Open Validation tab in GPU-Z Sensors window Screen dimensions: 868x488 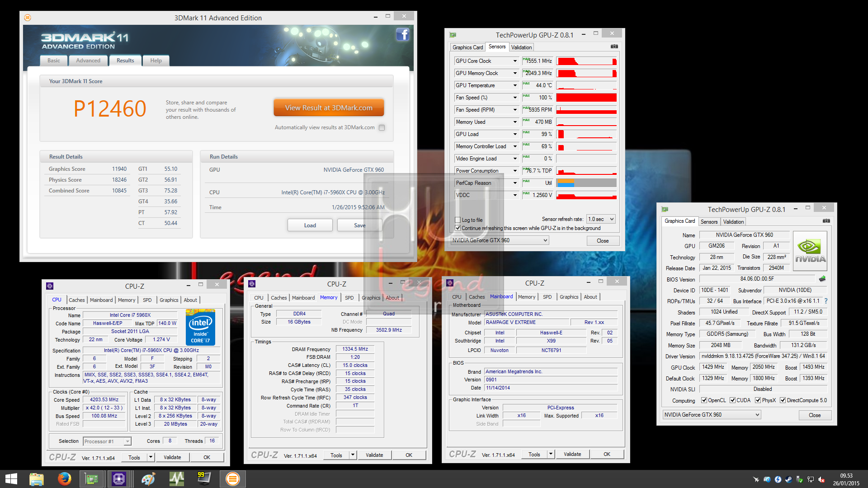tap(521, 47)
